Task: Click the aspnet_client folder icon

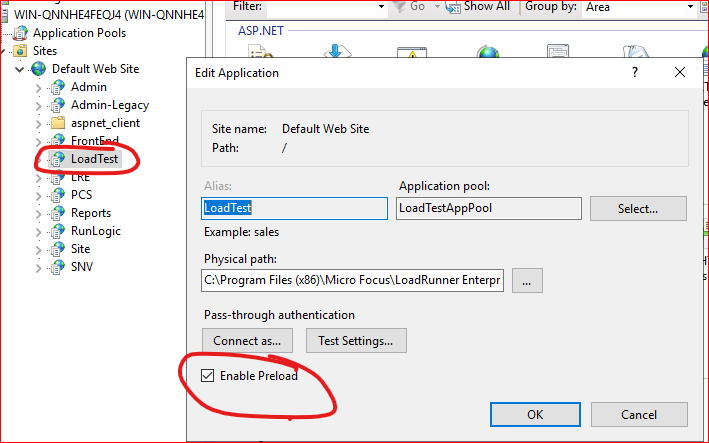Action: click(57, 123)
